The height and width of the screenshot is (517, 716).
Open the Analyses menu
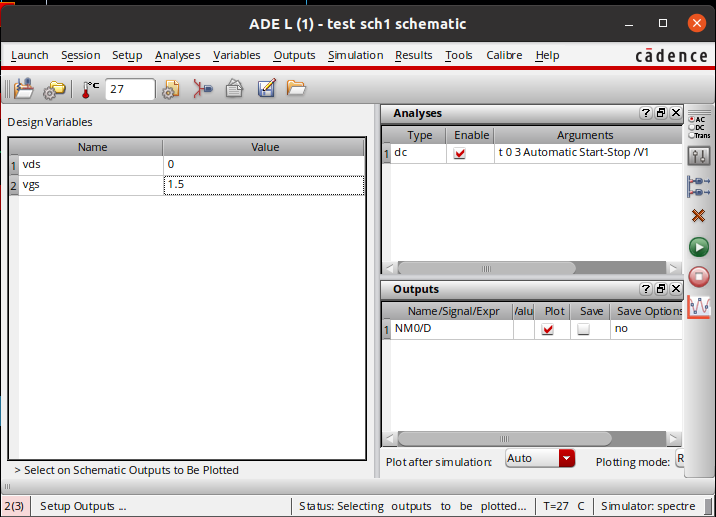click(178, 55)
